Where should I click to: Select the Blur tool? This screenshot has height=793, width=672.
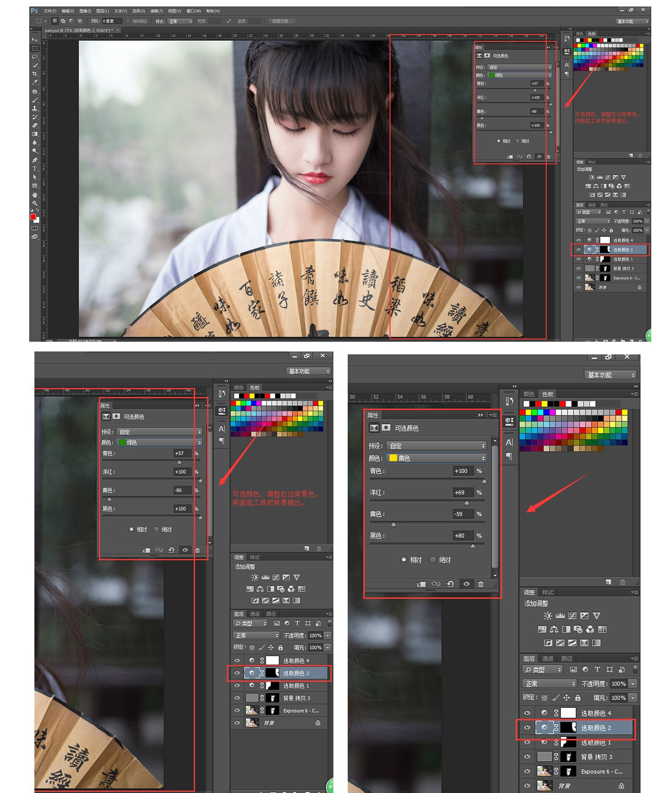click(34, 143)
